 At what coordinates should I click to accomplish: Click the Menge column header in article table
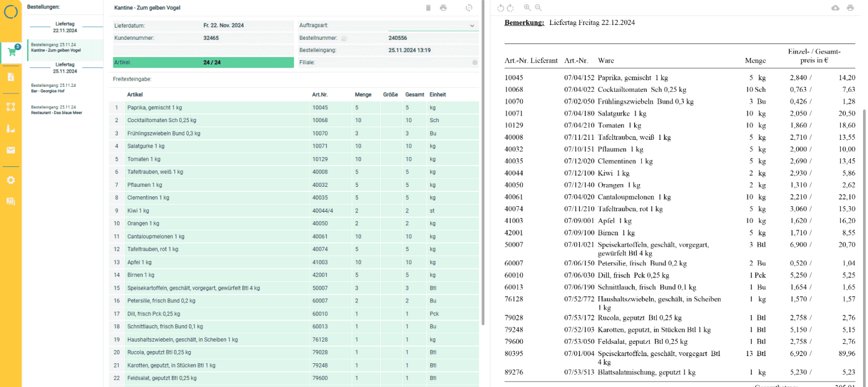363,95
